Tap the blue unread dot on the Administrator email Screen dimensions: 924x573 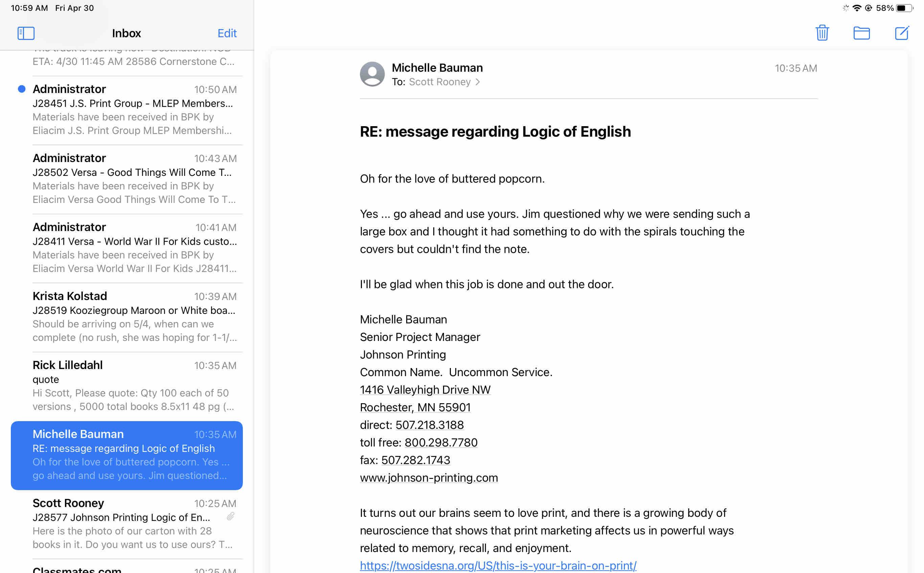(x=22, y=89)
